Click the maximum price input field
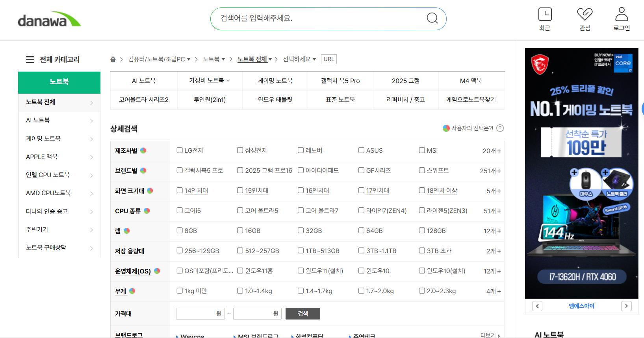This screenshot has width=644, height=338. click(x=258, y=314)
